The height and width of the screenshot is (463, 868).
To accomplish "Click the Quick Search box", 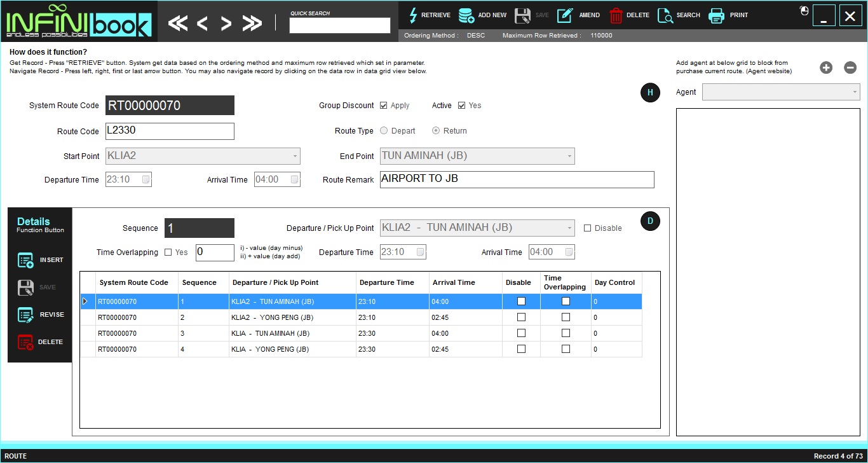I will 340,25.
